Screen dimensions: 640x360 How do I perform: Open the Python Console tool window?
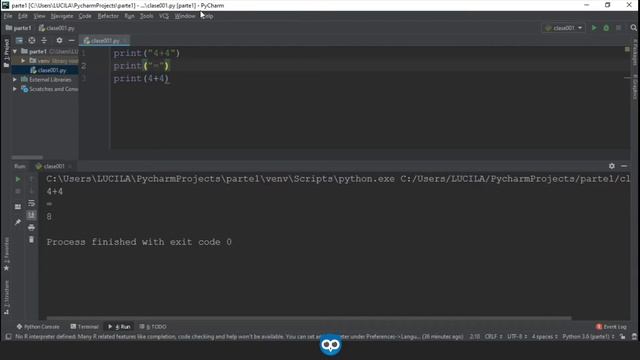pyautogui.click(x=38, y=327)
